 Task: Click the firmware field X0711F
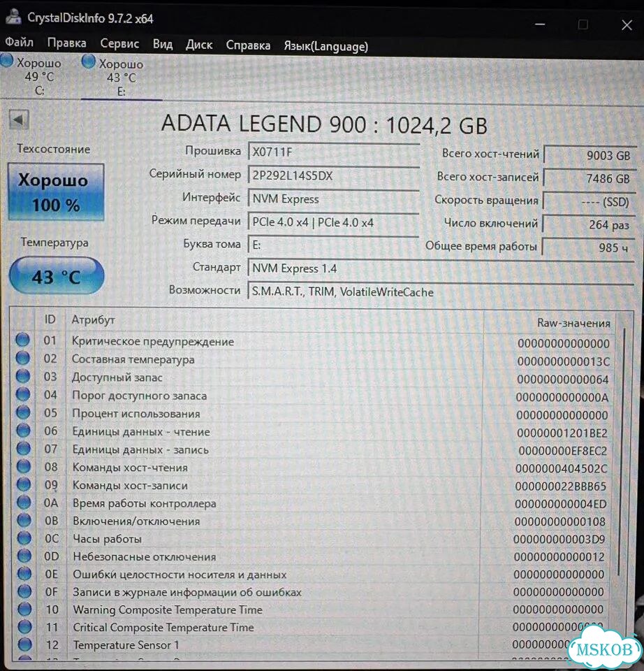pos(334,152)
